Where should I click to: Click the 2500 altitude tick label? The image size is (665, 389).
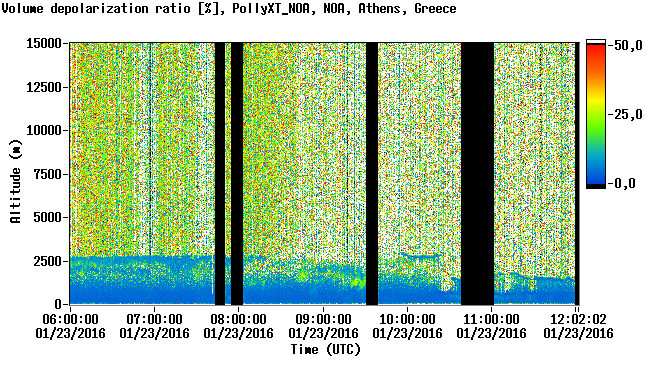(48, 261)
